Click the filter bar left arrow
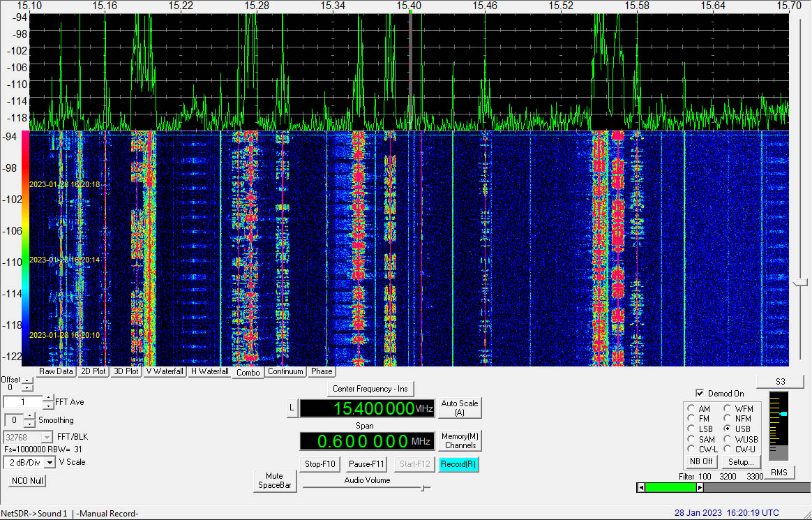This screenshot has width=812, height=520. (x=641, y=488)
